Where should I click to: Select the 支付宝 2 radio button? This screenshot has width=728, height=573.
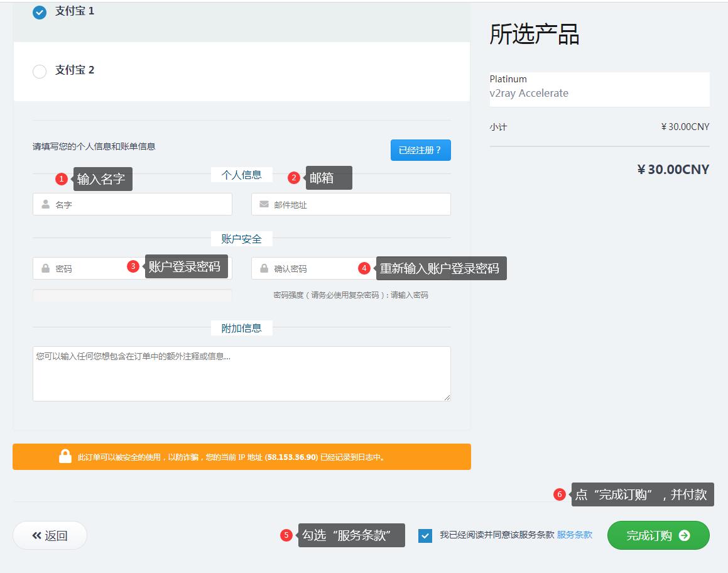pos(40,71)
